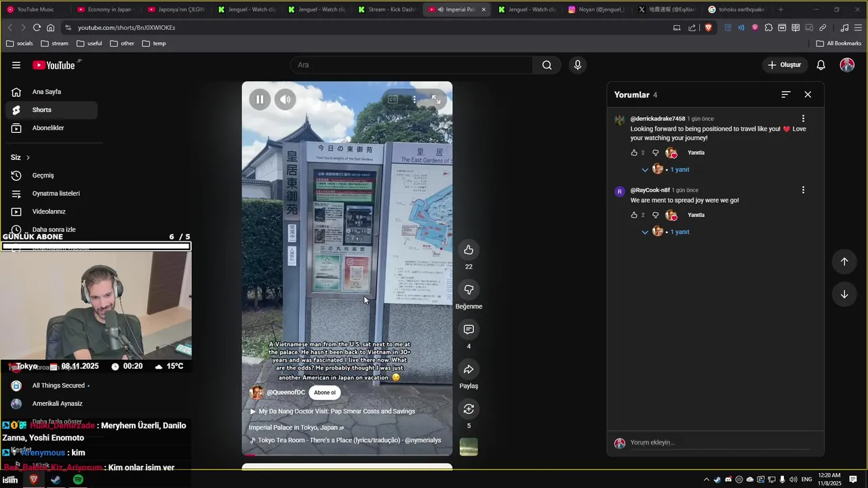
Task: Like the Short with 22 likes
Action: 469,250
